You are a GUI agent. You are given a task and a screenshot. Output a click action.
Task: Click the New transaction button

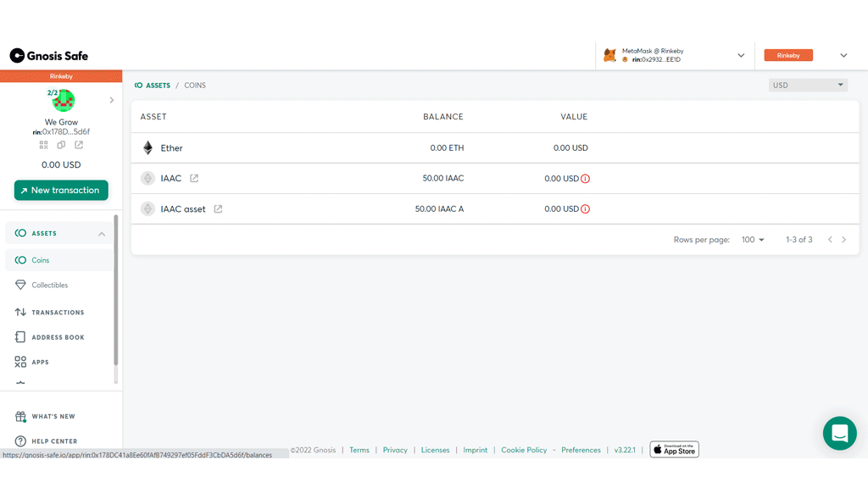pos(61,191)
